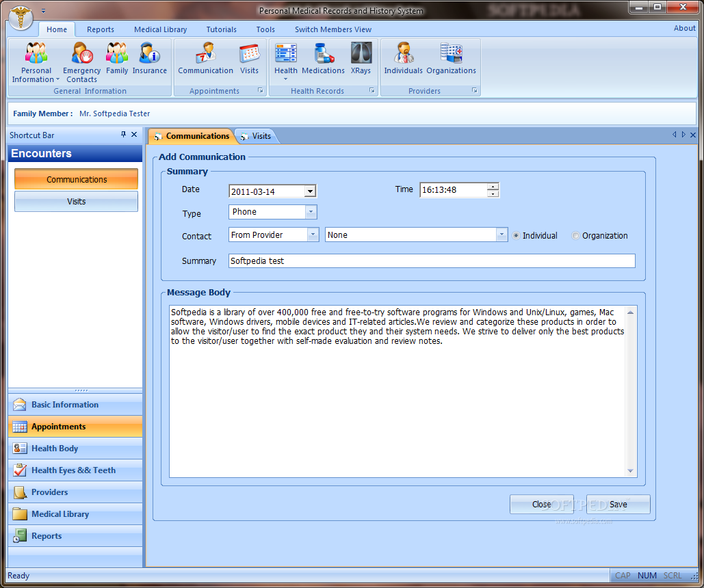Open Health Eyes && Teeth section
The width and height of the screenshot is (704, 588).
pos(75,470)
